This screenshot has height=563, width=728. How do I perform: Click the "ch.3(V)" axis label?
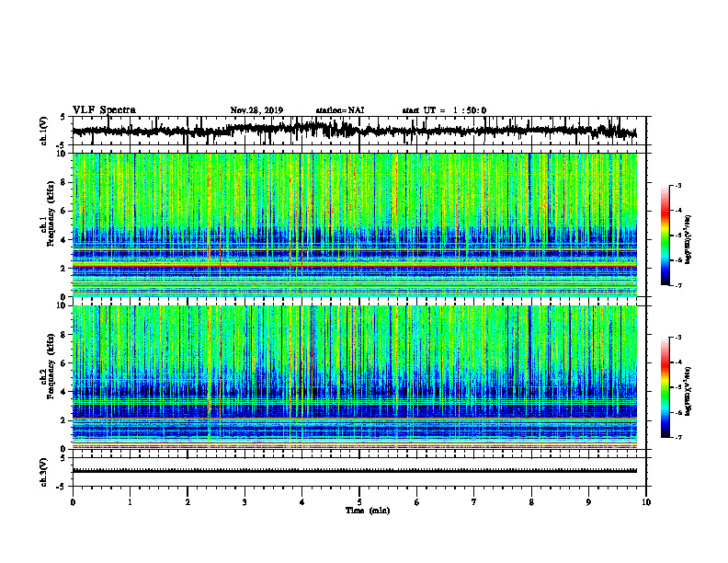pyautogui.click(x=44, y=472)
